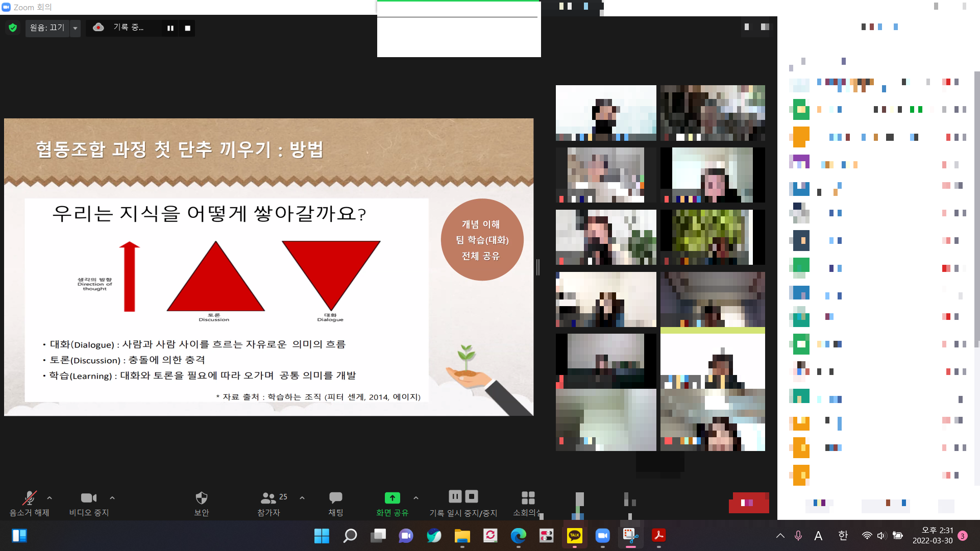Screen dimensions: 980x551
Task: Open 소회의실 breakout rooms
Action: pos(528,504)
